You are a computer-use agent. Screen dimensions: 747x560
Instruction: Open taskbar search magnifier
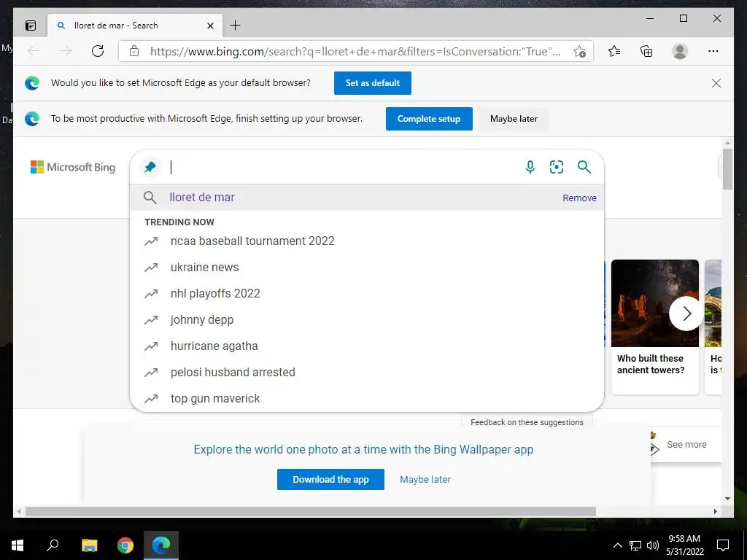53,545
